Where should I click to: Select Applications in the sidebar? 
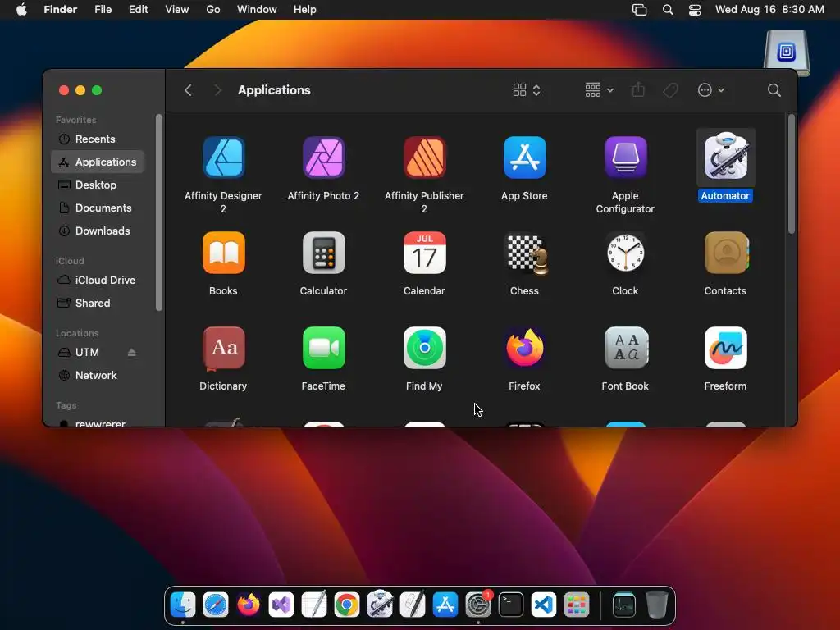coord(98,162)
